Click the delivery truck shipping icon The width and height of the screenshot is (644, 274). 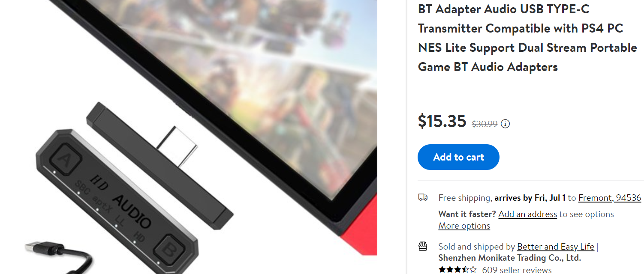[x=423, y=197]
